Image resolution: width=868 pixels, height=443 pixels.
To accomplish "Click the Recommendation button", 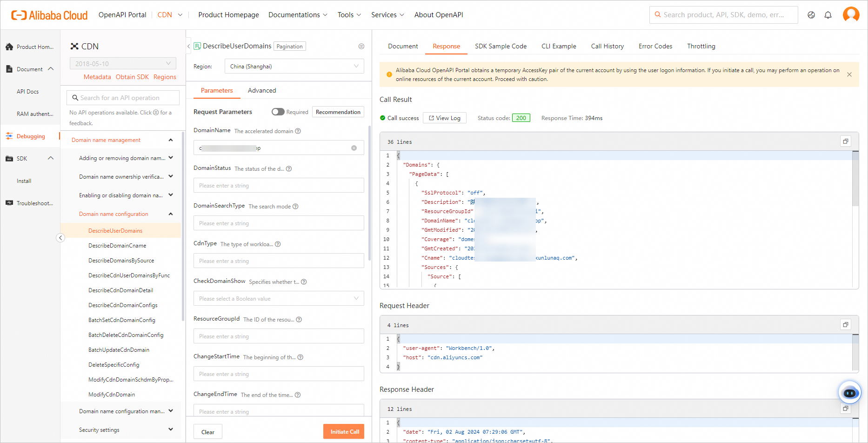I will (338, 112).
